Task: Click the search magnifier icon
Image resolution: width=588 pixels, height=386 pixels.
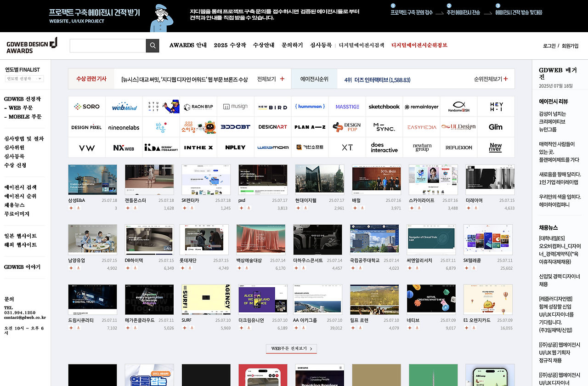Action: [x=152, y=45]
